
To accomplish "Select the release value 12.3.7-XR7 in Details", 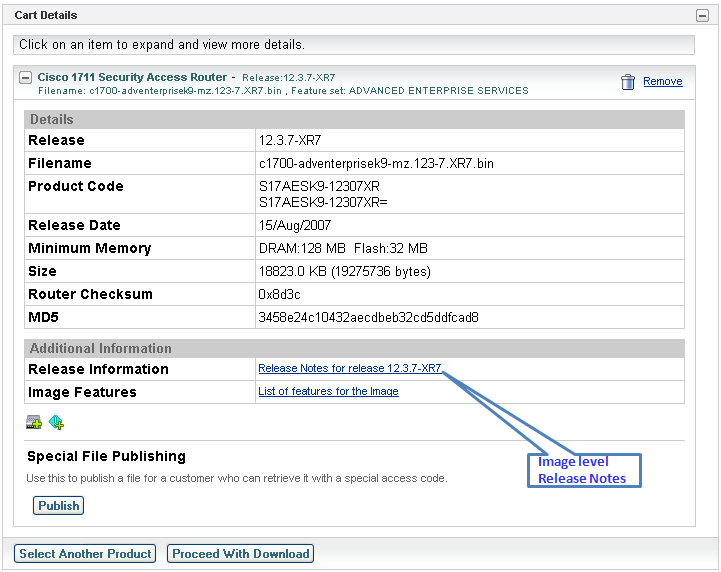I will (x=290, y=140).
